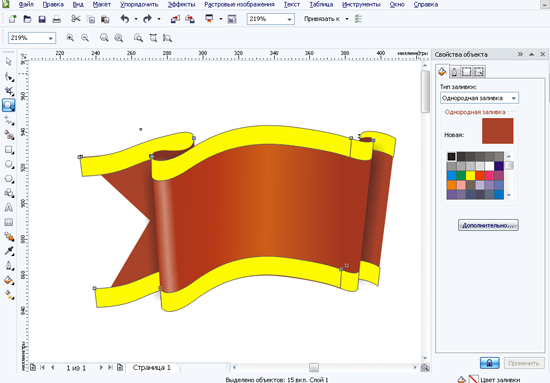
Task: Click the Новая brown color preview
Action: tap(497, 131)
